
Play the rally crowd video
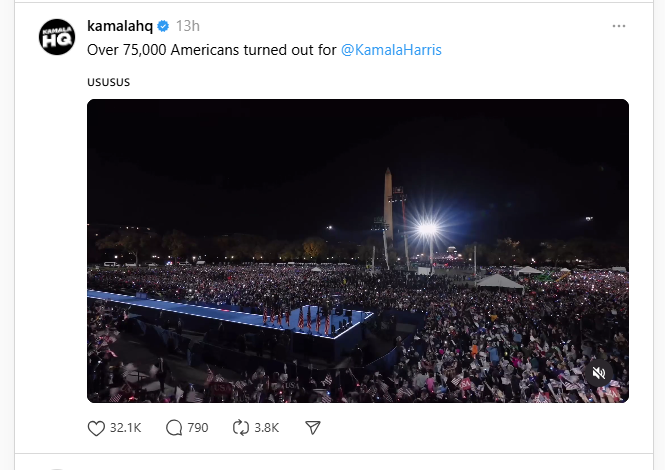[x=357, y=250]
